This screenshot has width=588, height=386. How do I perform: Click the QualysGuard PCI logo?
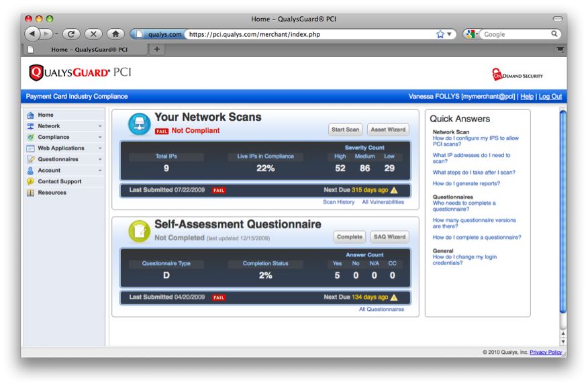tap(80, 73)
